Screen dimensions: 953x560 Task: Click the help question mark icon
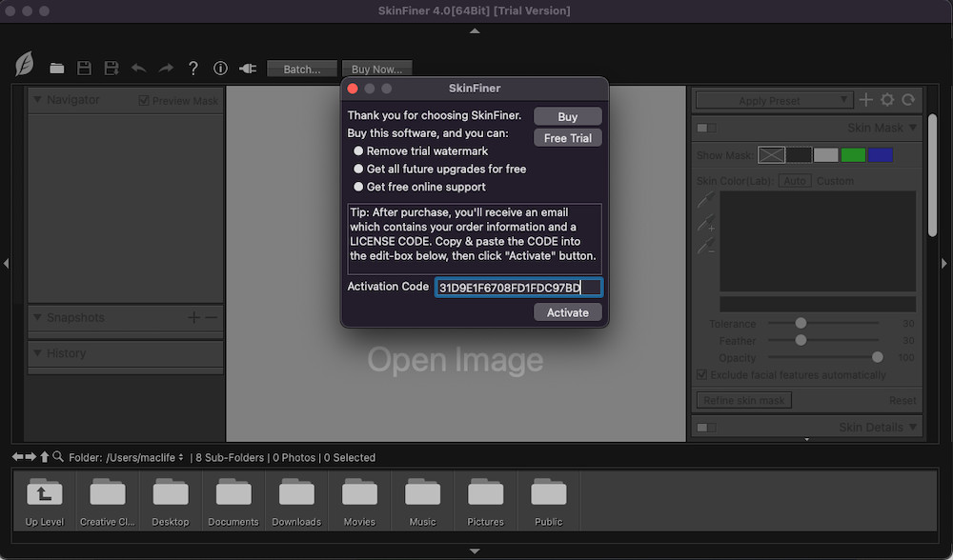[x=193, y=69]
